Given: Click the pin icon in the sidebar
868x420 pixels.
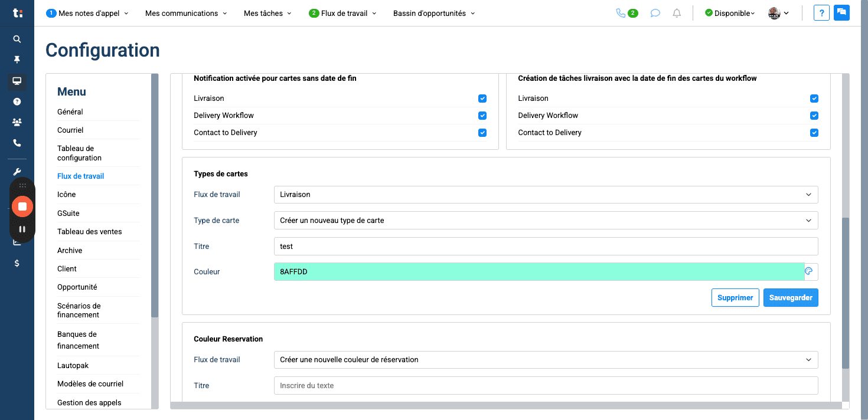Looking at the screenshot, I should [17, 60].
